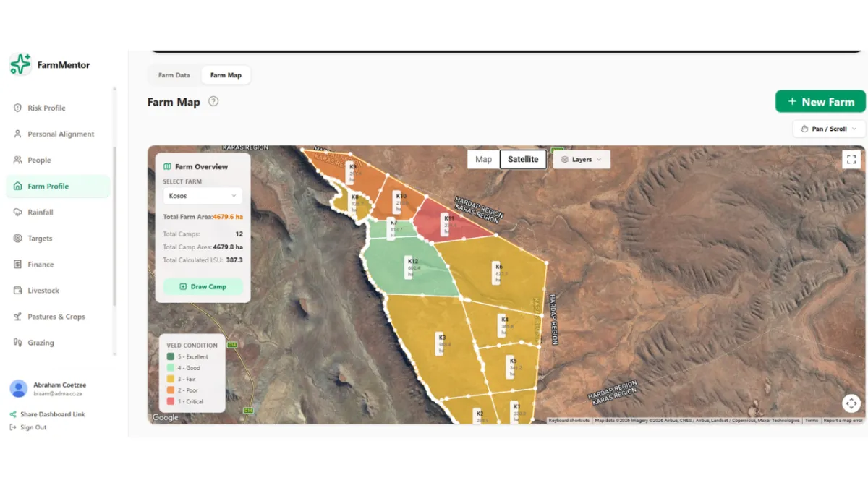
Task: Open the Layers dropdown
Action: pyautogui.click(x=582, y=160)
